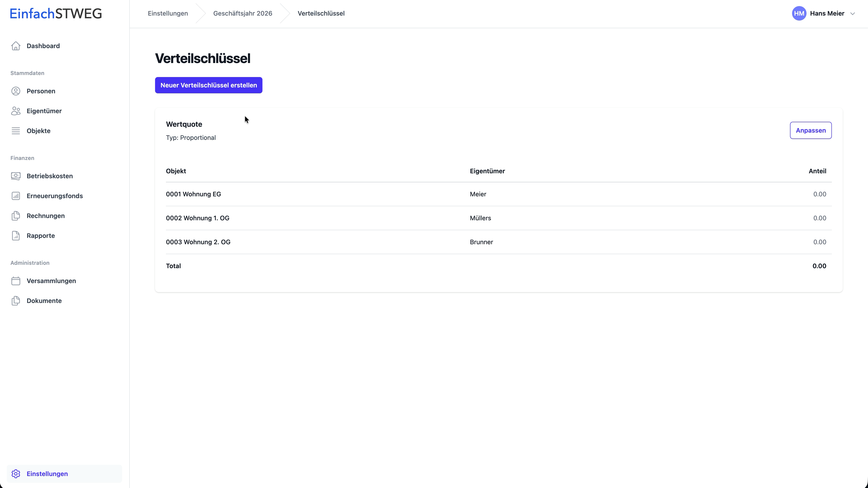
Task: Click the Einstellungen gear icon
Action: pos(16,474)
